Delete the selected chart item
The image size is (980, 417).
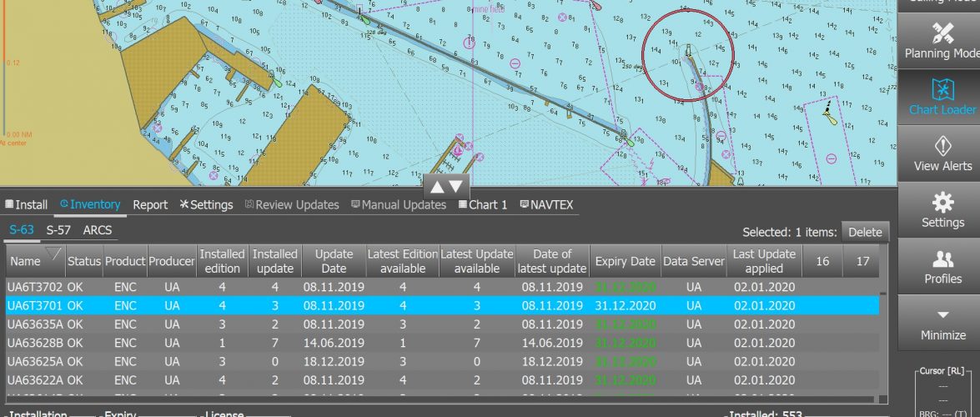click(x=865, y=232)
